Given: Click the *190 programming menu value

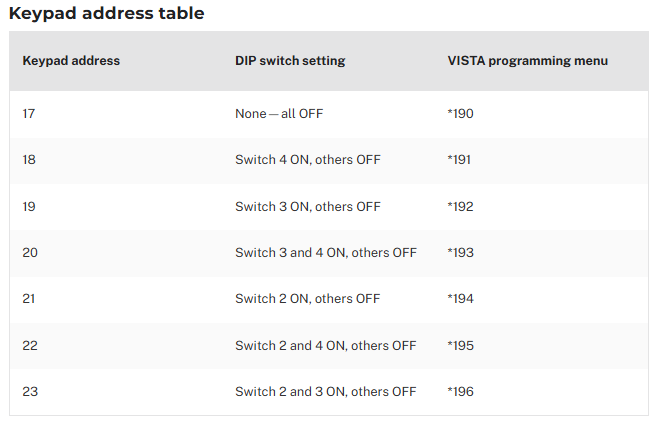Looking at the screenshot, I should [460, 113].
